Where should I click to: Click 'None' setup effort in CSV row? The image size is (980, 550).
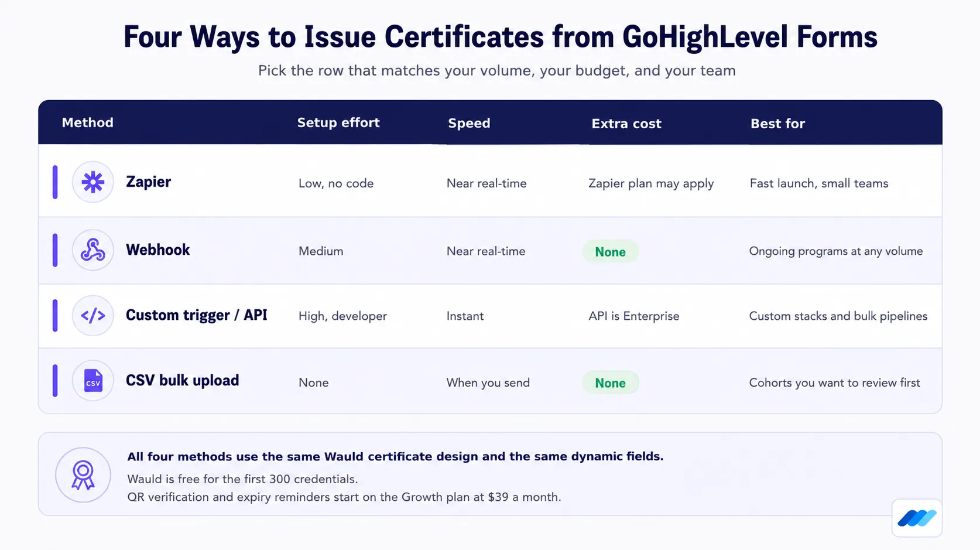coord(314,382)
